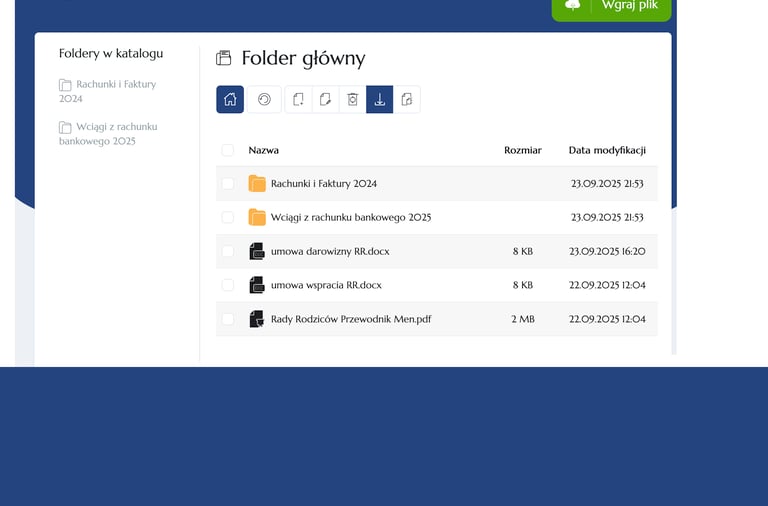Click date of umowa wspracia RR.docx
Viewport: 768px width, 506px height.
click(607, 285)
